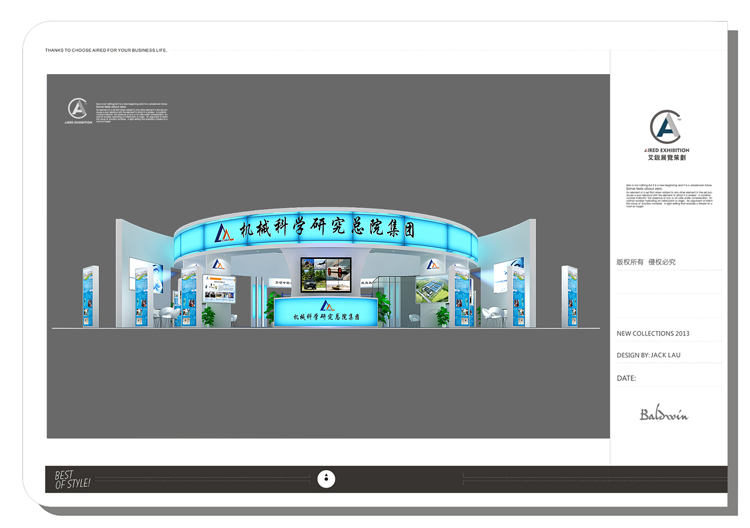Click the Baldwin signature in the sidebar
Viewport: 750px width, 528px height.
(664, 414)
